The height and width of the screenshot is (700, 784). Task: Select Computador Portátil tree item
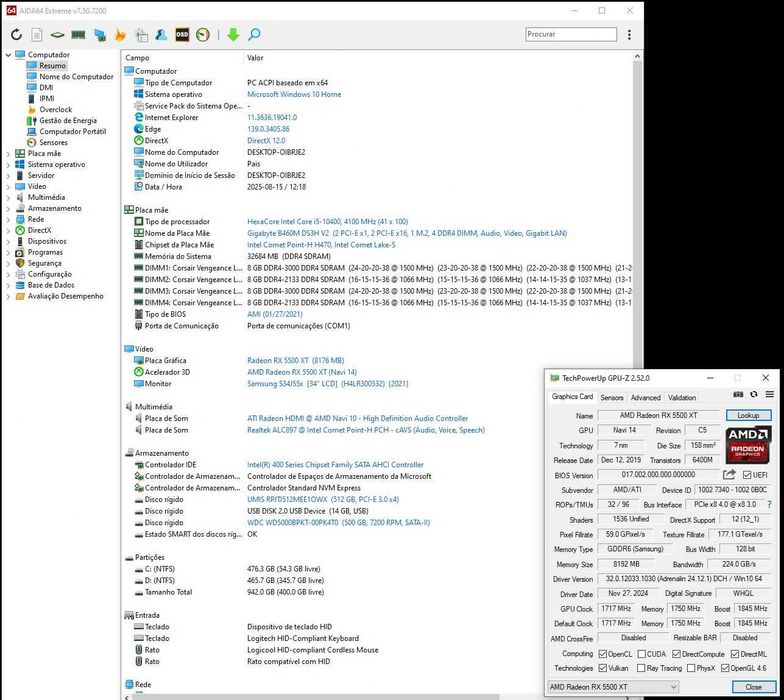[x=72, y=132]
